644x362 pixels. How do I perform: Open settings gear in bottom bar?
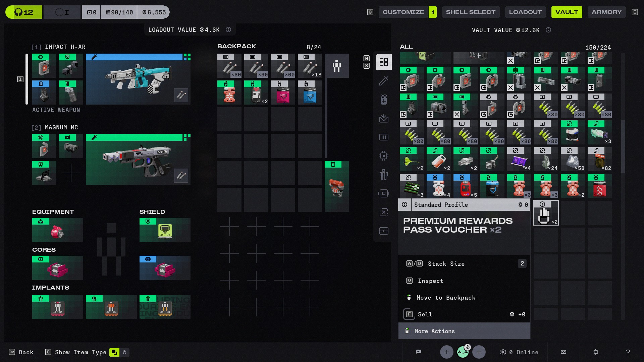tap(596, 352)
